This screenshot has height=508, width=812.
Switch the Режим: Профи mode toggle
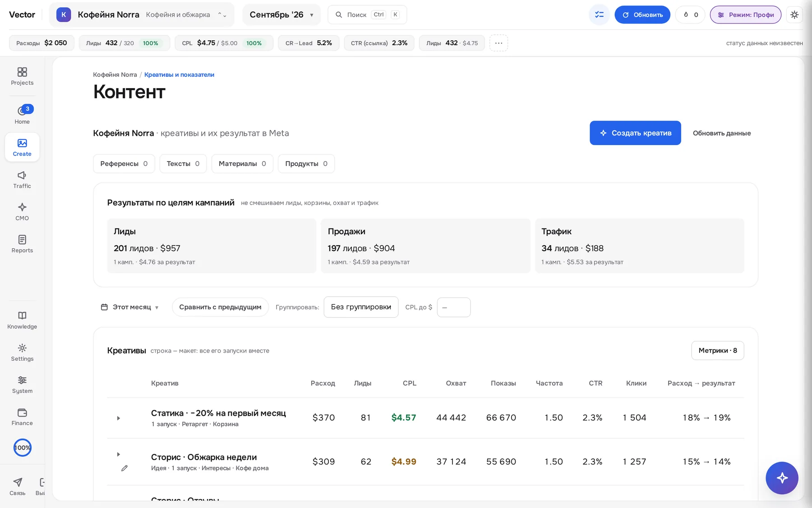pyautogui.click(x=746, y=15)
